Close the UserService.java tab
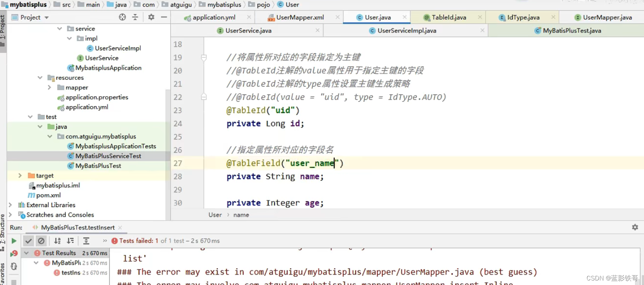The image size is (644, 285). [x=317, y=30]
